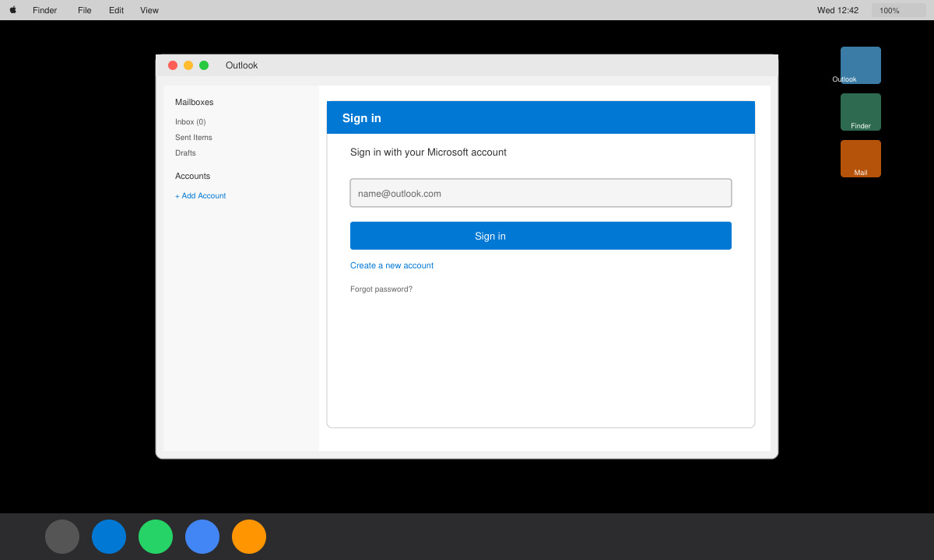934x560 pixels.
Task: Focus the name@outlook.com email field
Action: [541, 193]
